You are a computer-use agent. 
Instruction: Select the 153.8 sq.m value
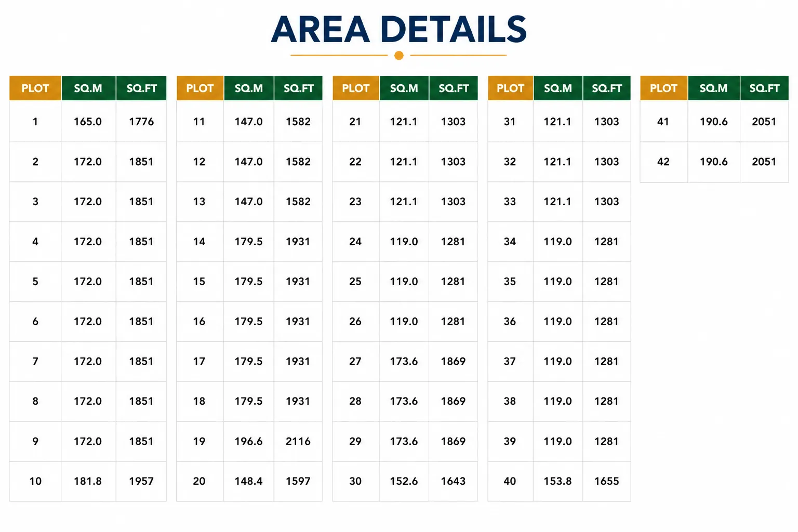click(557, 481)
